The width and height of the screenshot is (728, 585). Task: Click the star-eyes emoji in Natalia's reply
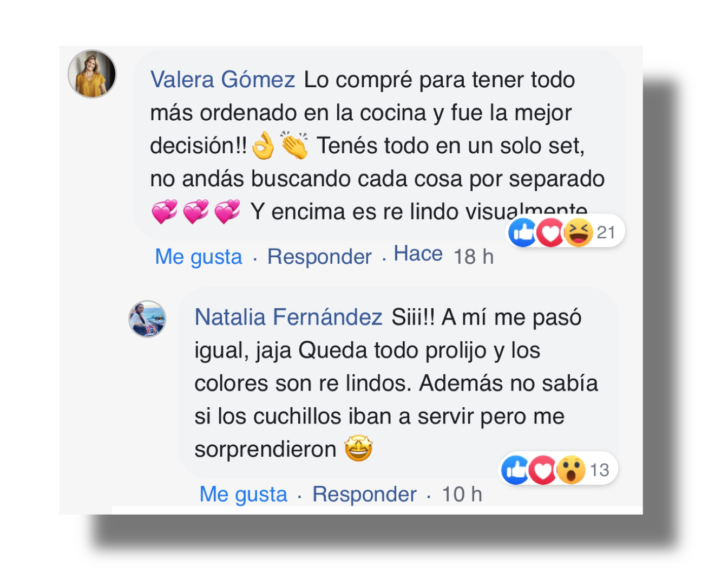pyautogui.click(x=358, y=448)
